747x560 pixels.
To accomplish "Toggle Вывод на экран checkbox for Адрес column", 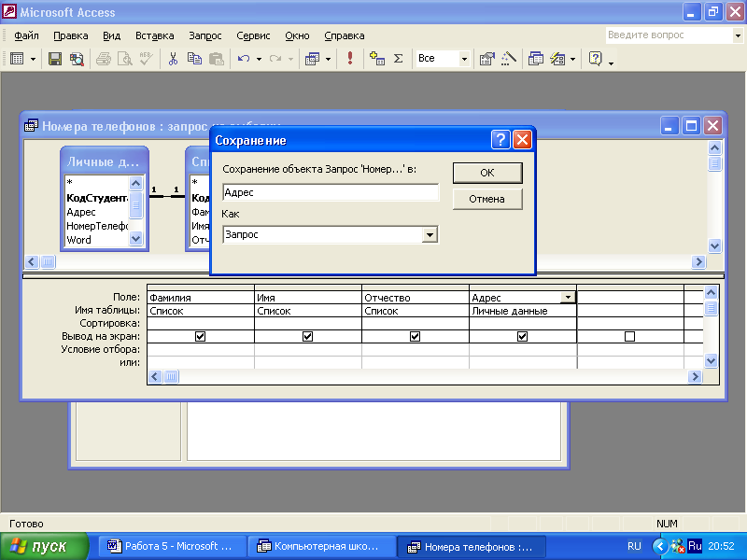I will (523, 337).
